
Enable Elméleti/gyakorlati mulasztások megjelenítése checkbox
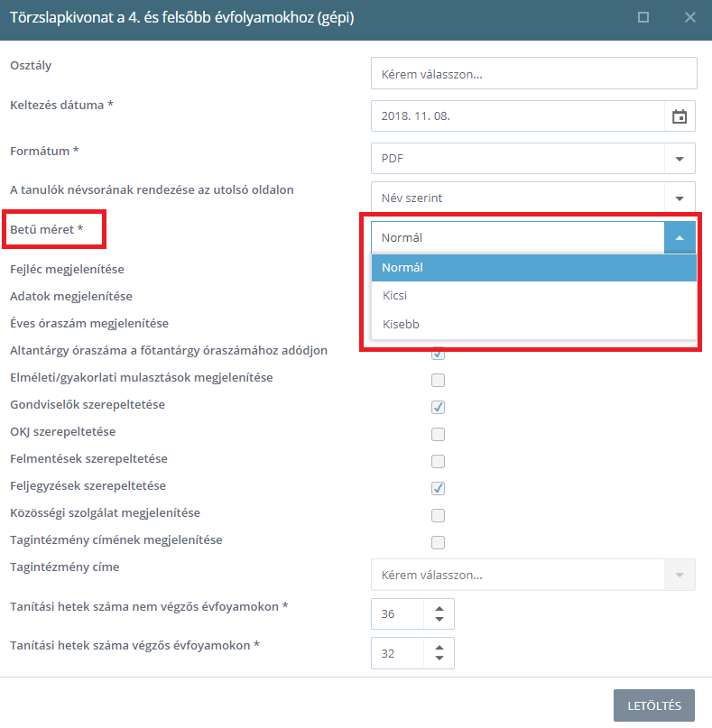point(438,381)
